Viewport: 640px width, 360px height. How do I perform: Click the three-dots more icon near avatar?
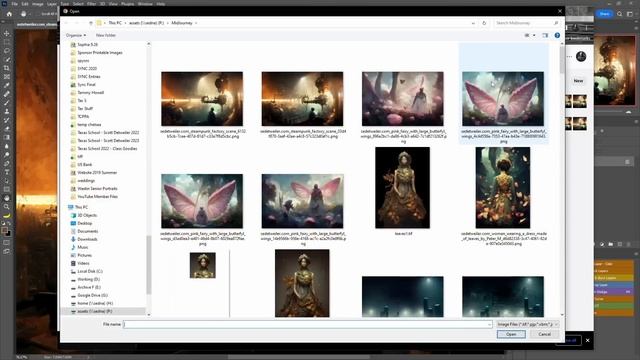(x=569, y=56)
